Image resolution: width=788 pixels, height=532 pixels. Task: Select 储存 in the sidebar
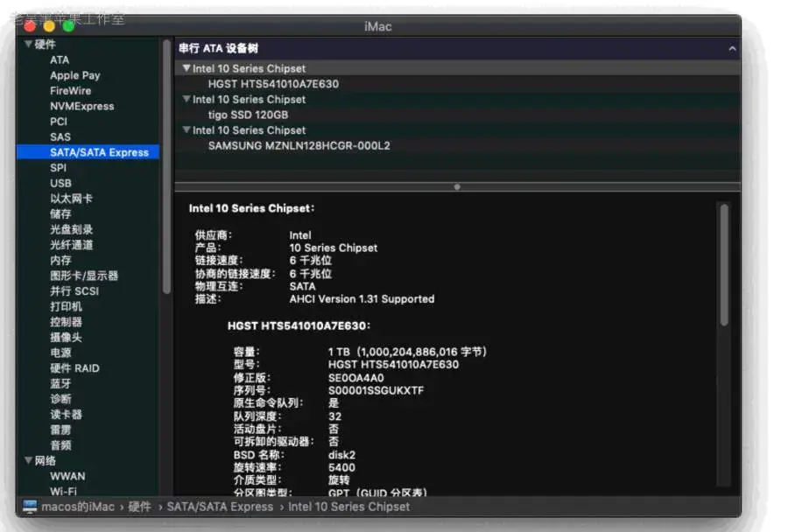click(x=60, y=214)
